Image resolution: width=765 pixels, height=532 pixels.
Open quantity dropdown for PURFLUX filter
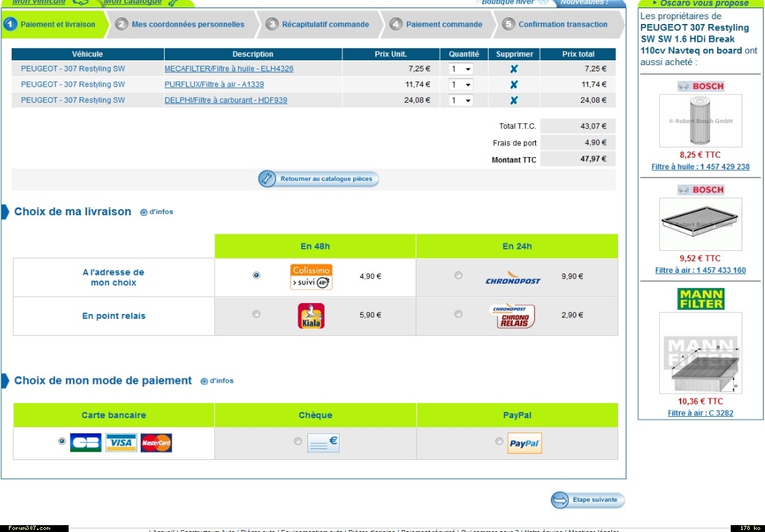click(x=460, y=84)
